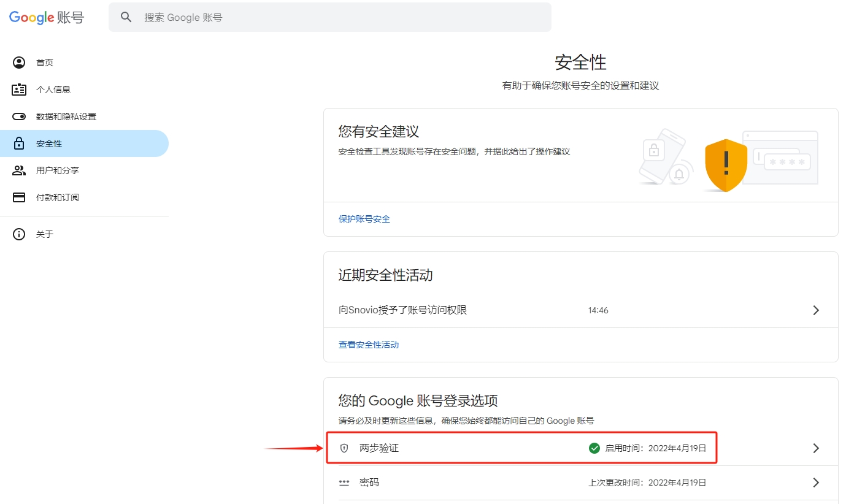Select 安全性 in the sidebar
The height and width of the screenshot is (504, 865).
click(84, 143)
